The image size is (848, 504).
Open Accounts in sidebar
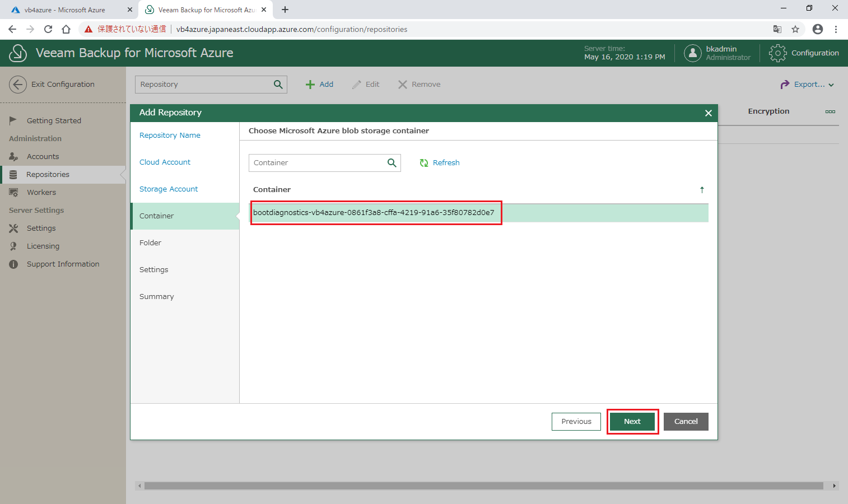coord(43,156)
